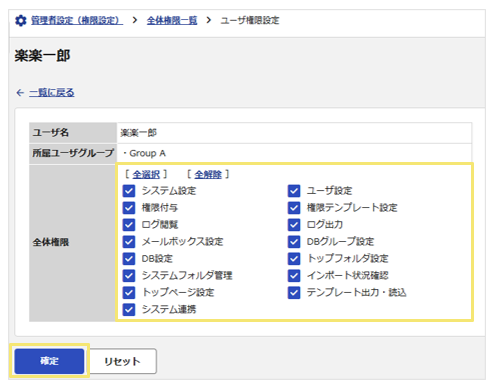Toggle ログ閲覧 checkbox
This screenshot has height=392, width=496.
(x=129, y=225)
